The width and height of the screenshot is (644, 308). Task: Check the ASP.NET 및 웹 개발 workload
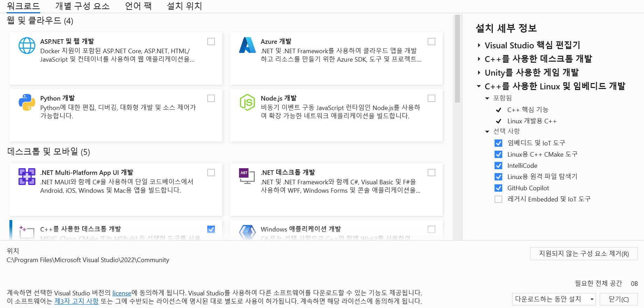click(x=211, y=41)
